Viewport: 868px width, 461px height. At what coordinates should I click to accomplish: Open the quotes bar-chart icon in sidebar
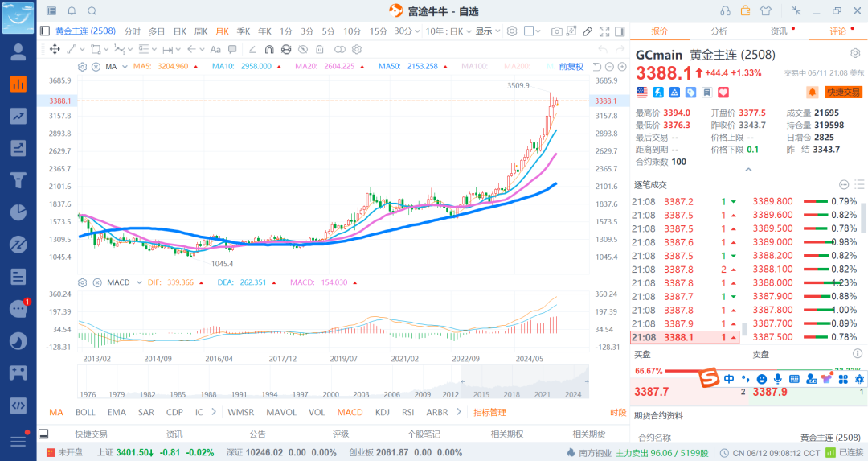(x=18, y=84)
